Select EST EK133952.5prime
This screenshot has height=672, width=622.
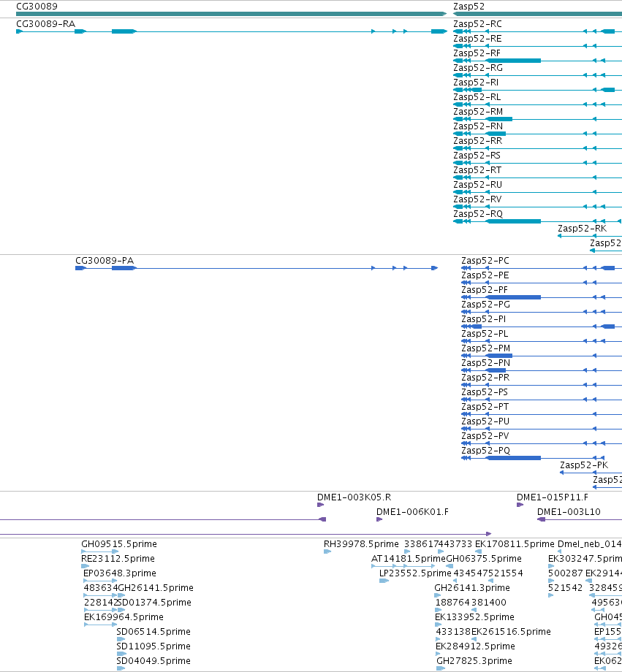pyautogui.click(x=474, y=616)
